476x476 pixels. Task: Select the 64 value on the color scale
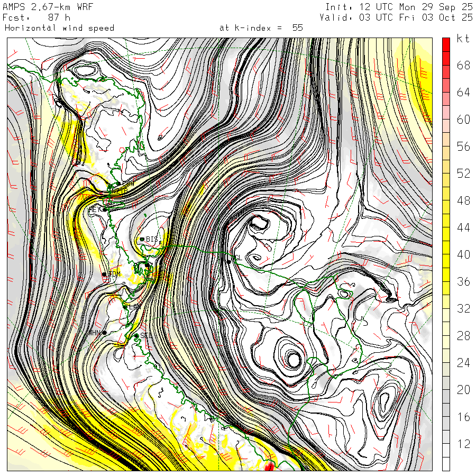pyautogui.click(x=463, y=92)
